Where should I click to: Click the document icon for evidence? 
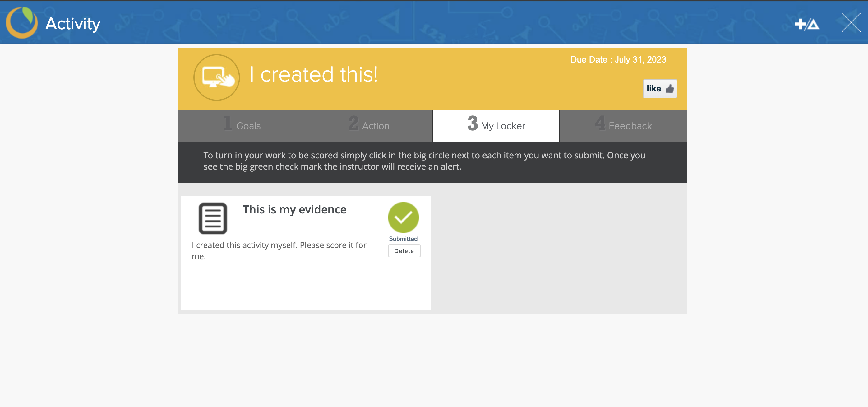213,218
